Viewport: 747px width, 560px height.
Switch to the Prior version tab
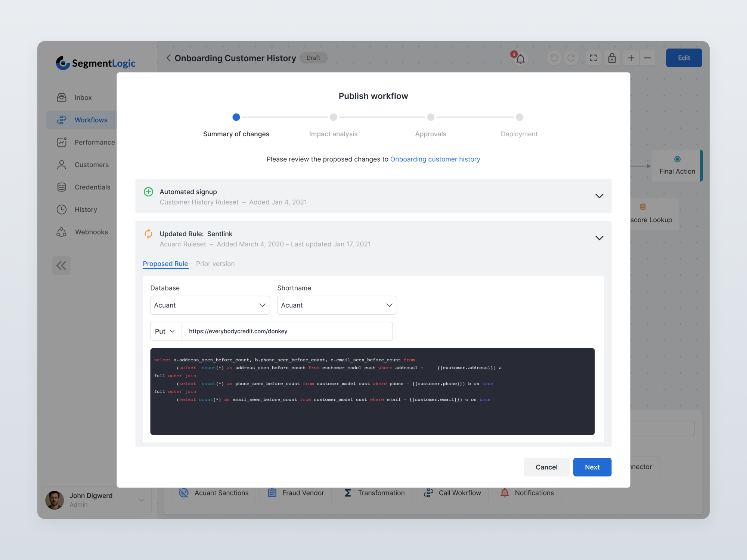[x=216, y=264]
